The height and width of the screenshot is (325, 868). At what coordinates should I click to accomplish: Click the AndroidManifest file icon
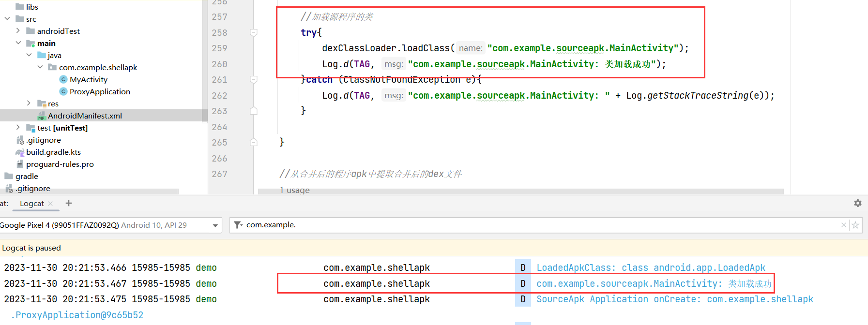(42, 116)
